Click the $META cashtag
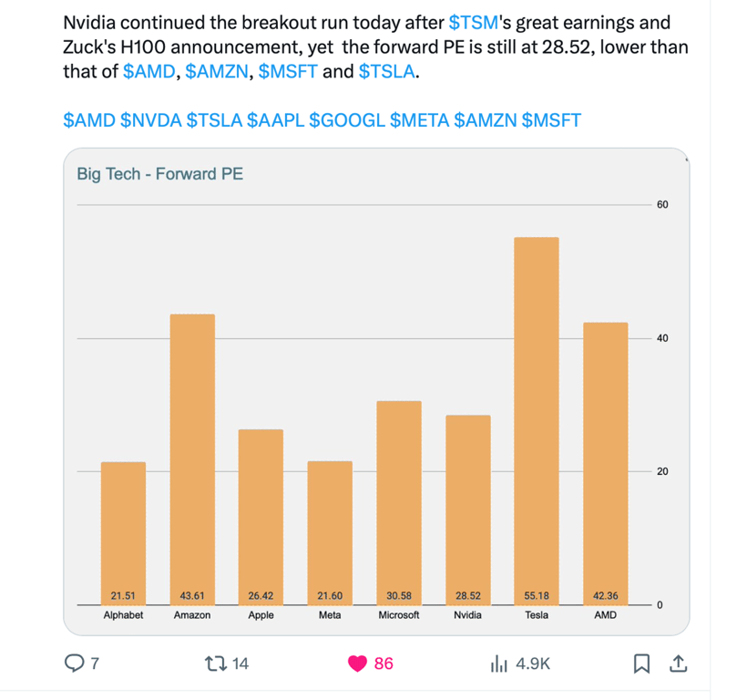 pos(420,120)
